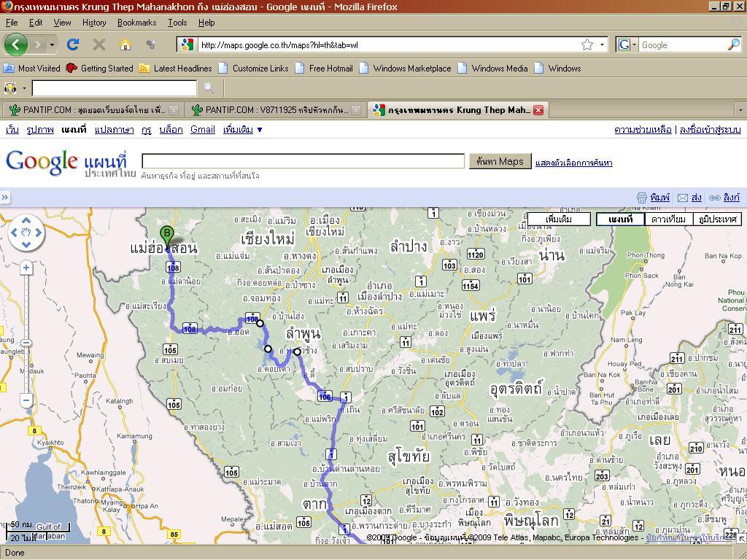Open the tab list dropdown arrow

pyautogui.click(x=740, y=110)
